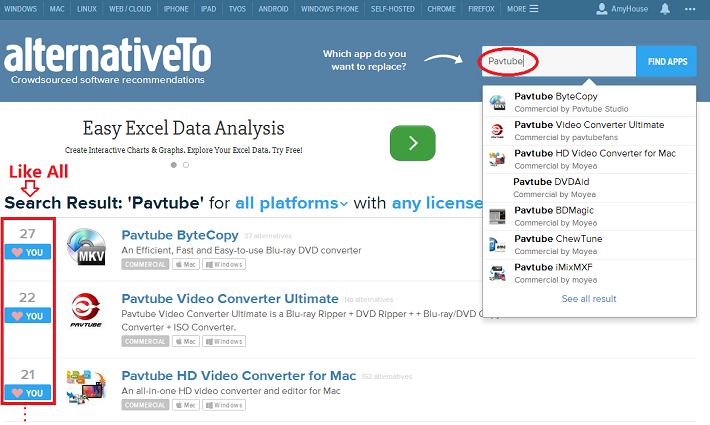
Task: Click Windows tag under Video Converter Ultimate
Action: [x=224, y=341]
